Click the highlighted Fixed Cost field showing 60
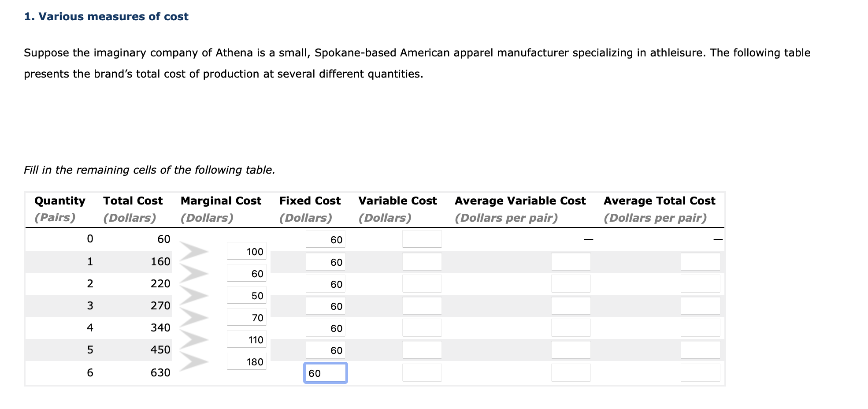868x409 pixels. click(x=325, y=372)
